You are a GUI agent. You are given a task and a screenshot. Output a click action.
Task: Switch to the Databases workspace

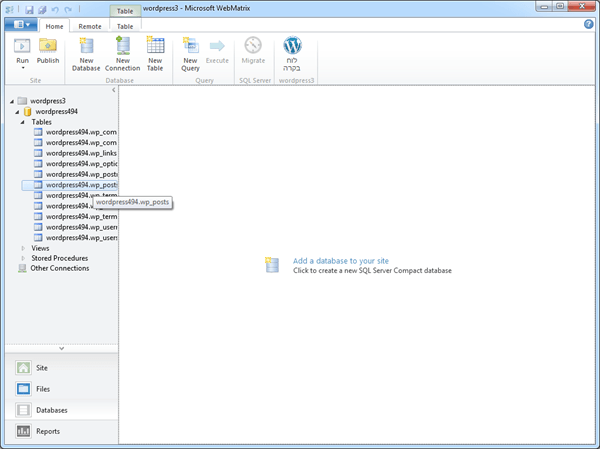62,410
